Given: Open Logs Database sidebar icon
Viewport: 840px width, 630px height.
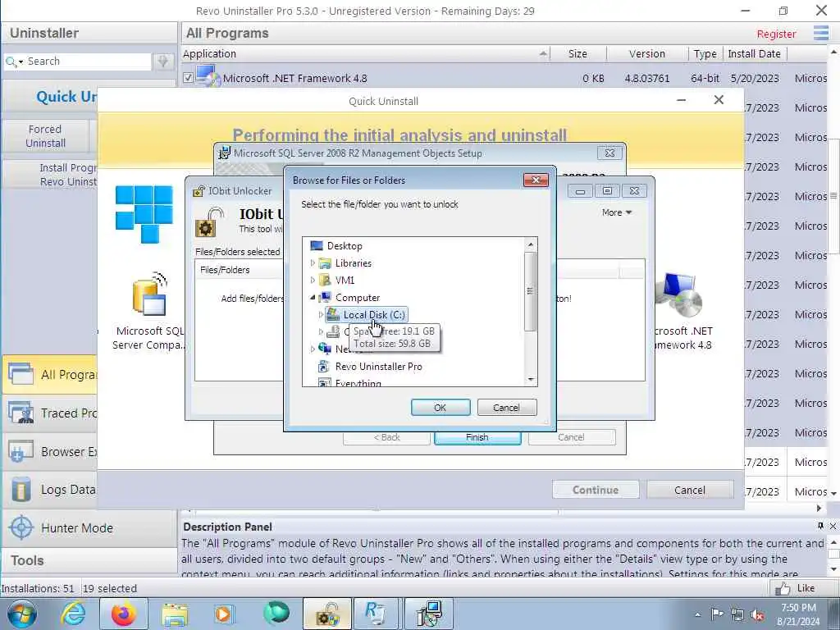Looking at the screenshot, I should coord(21,490).
